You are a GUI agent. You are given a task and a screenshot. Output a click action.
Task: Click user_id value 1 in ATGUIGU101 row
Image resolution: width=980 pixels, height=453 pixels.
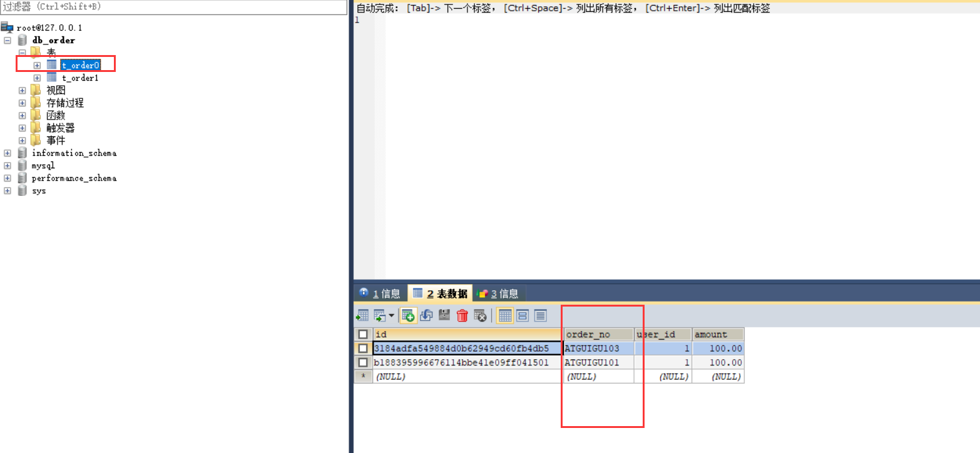(x=663, y=362)
